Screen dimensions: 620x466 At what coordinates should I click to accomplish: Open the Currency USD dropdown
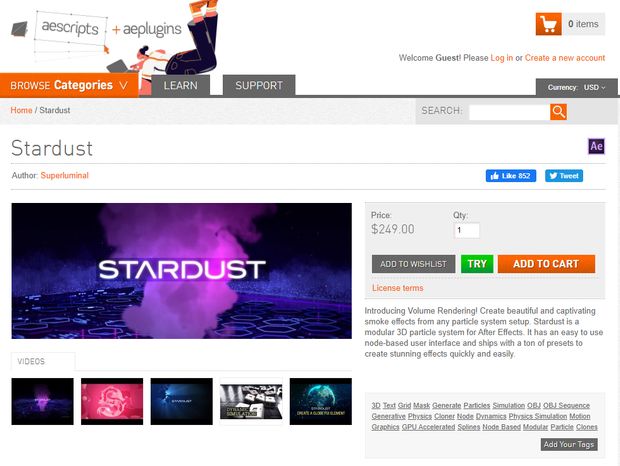[x=577, y=87]
